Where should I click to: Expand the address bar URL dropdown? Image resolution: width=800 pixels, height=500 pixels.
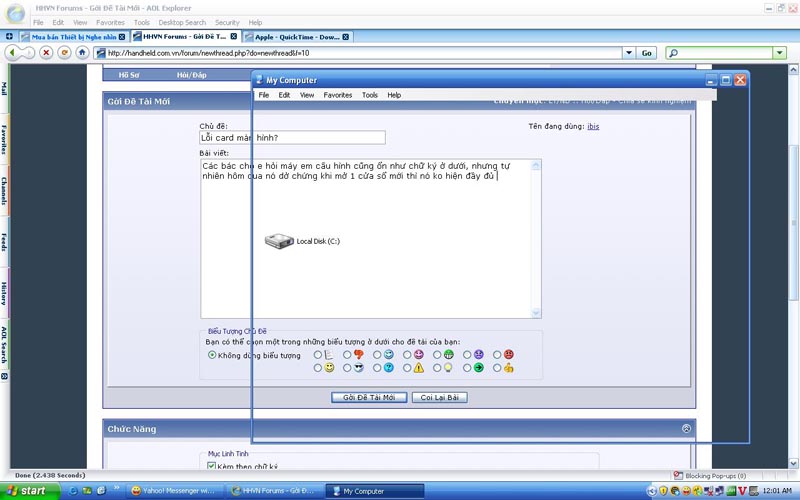pos(629,52)
